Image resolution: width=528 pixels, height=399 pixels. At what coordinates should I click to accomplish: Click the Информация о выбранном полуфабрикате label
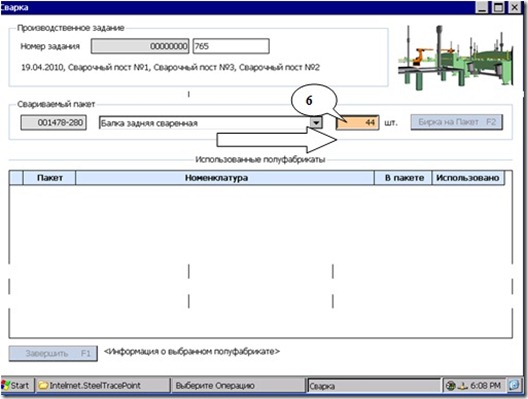point(192,352)
